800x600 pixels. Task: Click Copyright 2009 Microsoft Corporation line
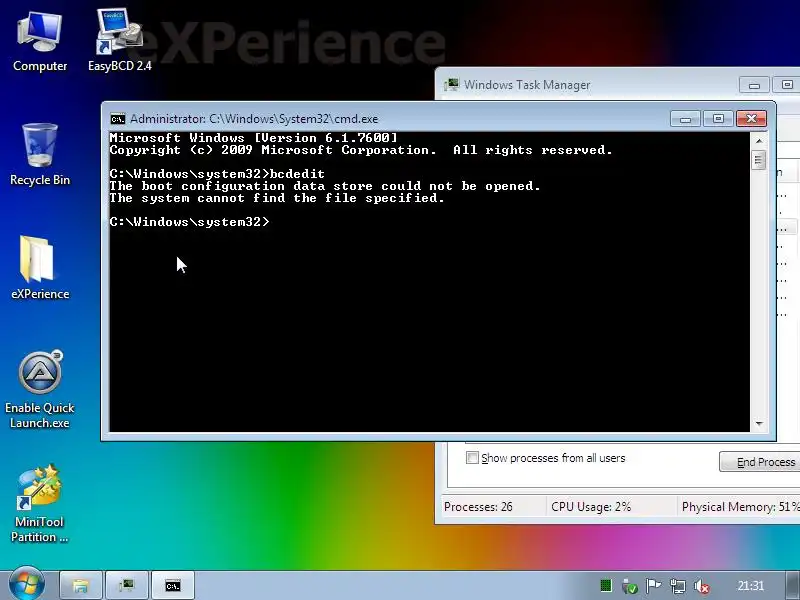[361, 150]
